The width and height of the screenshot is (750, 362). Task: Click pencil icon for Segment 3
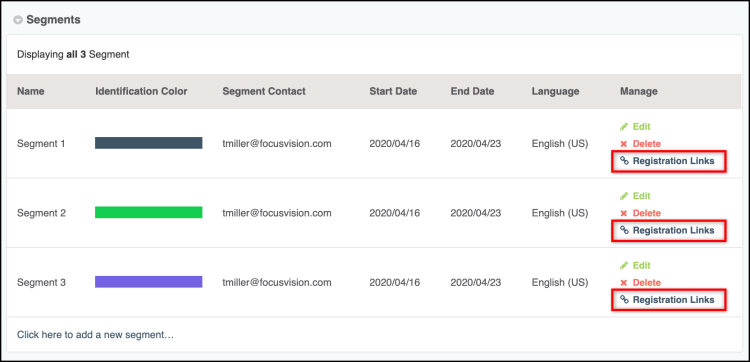pos(624,265)
